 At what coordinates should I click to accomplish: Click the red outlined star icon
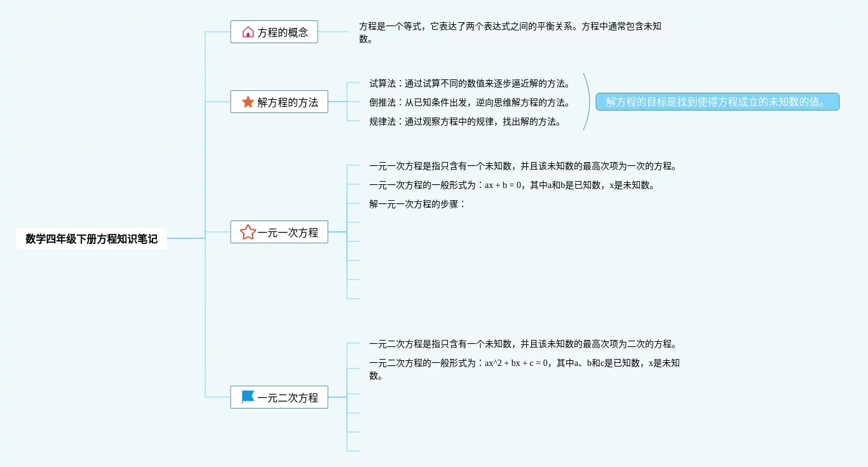248,233
